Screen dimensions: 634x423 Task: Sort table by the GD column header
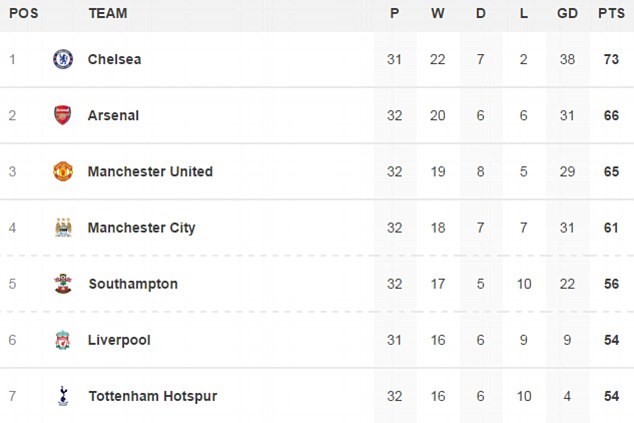tap(567, 13)
